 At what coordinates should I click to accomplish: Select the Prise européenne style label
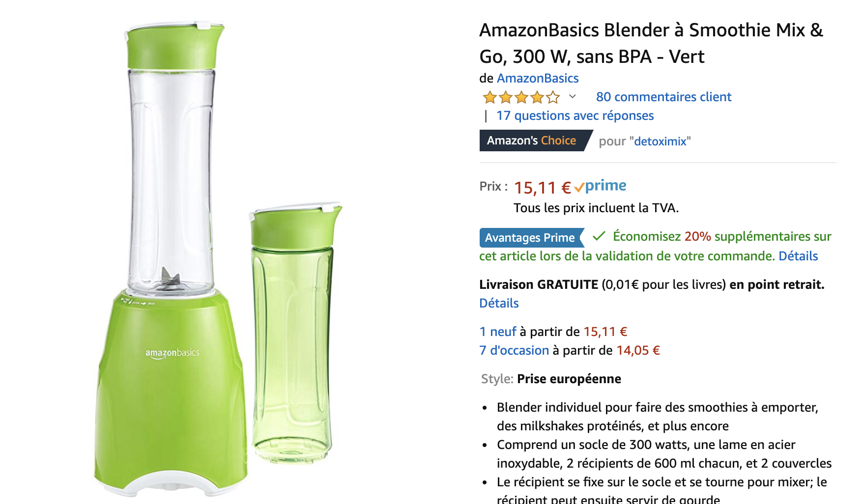569,379
